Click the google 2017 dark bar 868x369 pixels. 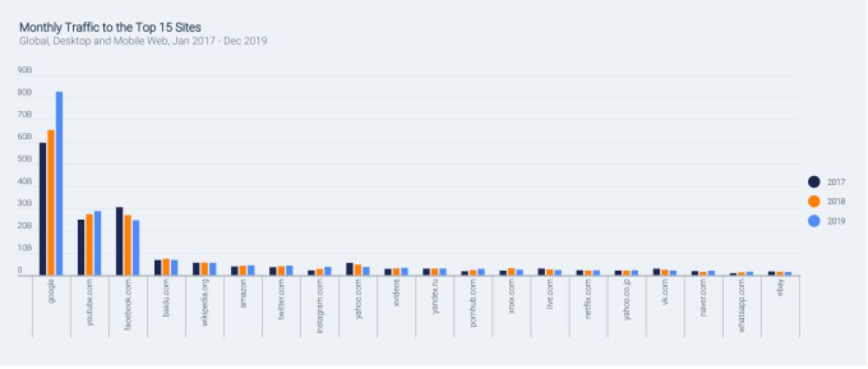point(43,208)
